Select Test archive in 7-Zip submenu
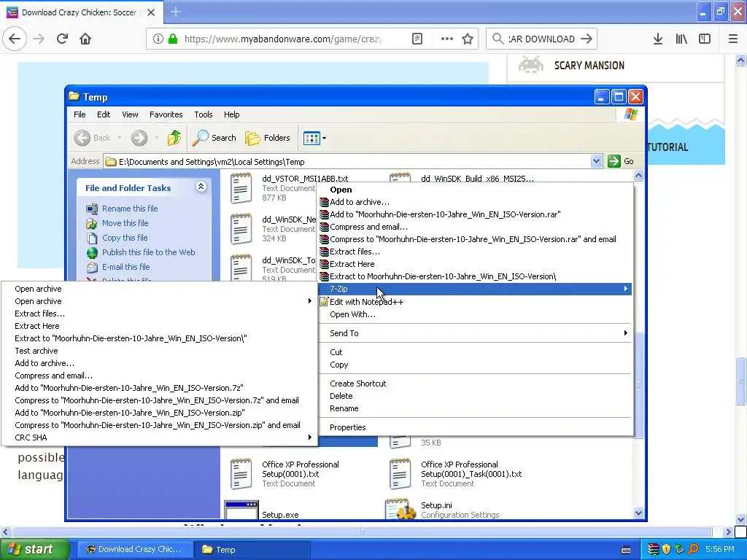Image resolution: width=747 pixels, height=560 pixels. point(160,351)
